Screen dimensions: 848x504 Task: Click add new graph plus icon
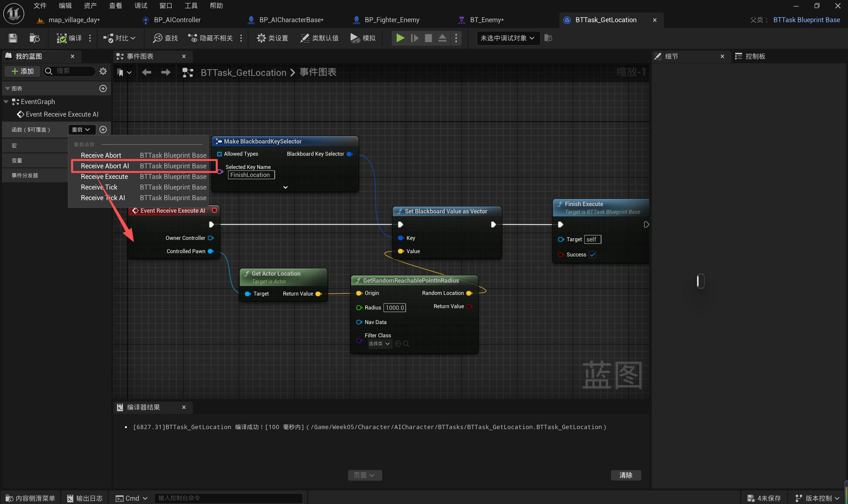click(103, 88)
